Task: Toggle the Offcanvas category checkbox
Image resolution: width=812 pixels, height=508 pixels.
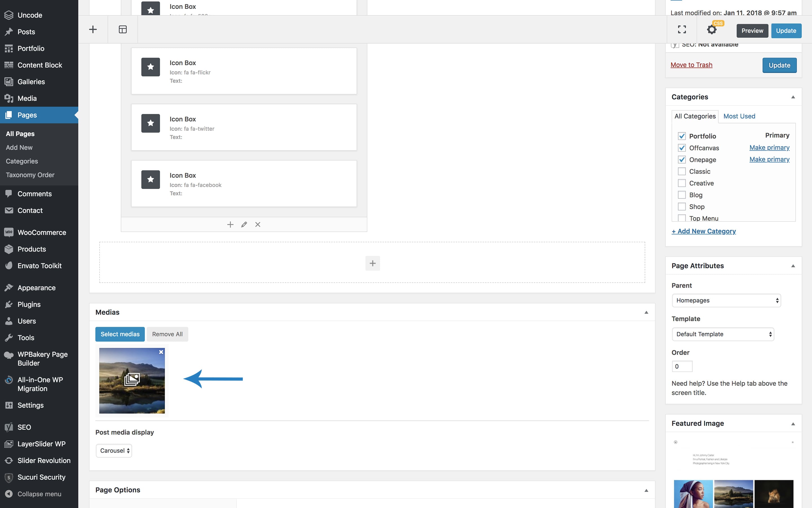Action: click(681, 148)
